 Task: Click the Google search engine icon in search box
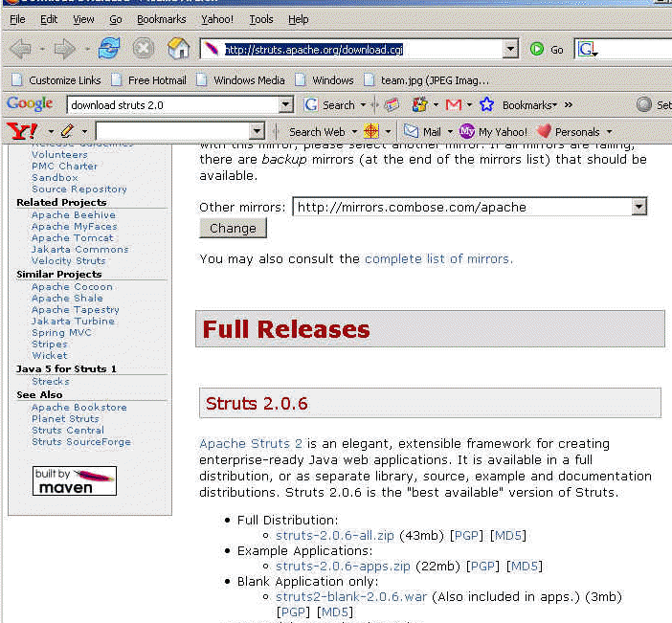(587, 49)
